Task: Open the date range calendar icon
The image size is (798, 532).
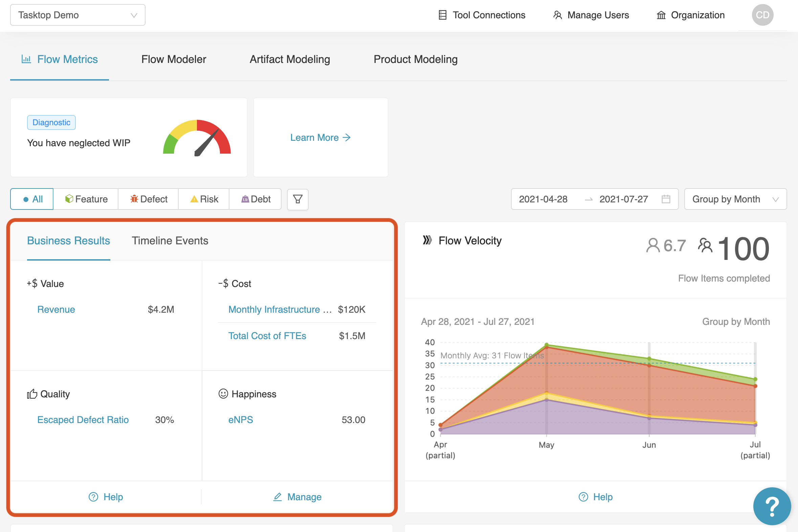Action: (666, 199)
